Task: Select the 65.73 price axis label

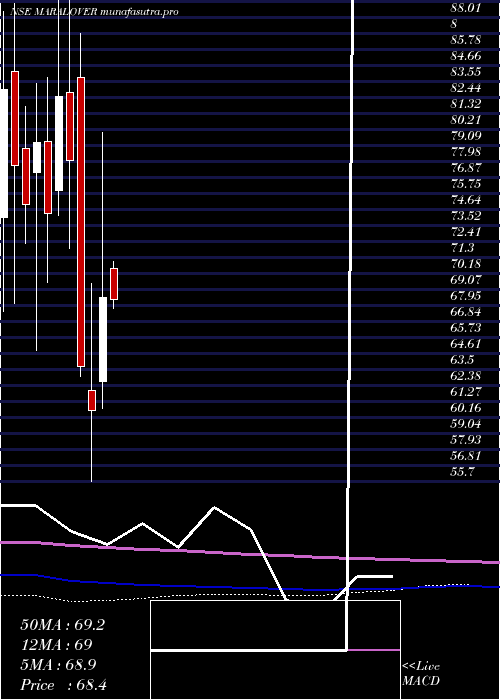Action: [x=466, y=328]
